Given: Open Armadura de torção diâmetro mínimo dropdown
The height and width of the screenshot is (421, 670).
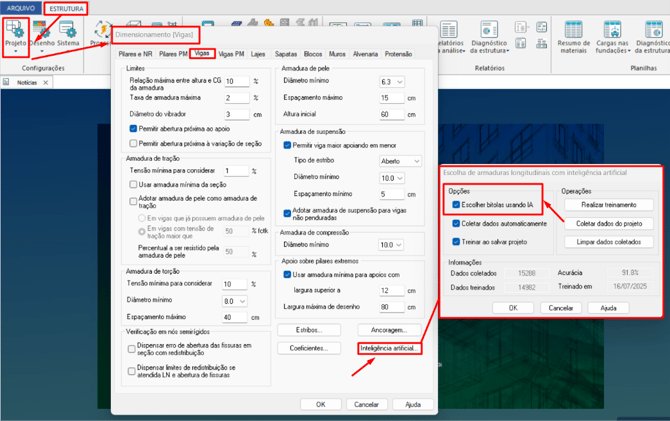Looking at the screenshot, I should (235, 301).
